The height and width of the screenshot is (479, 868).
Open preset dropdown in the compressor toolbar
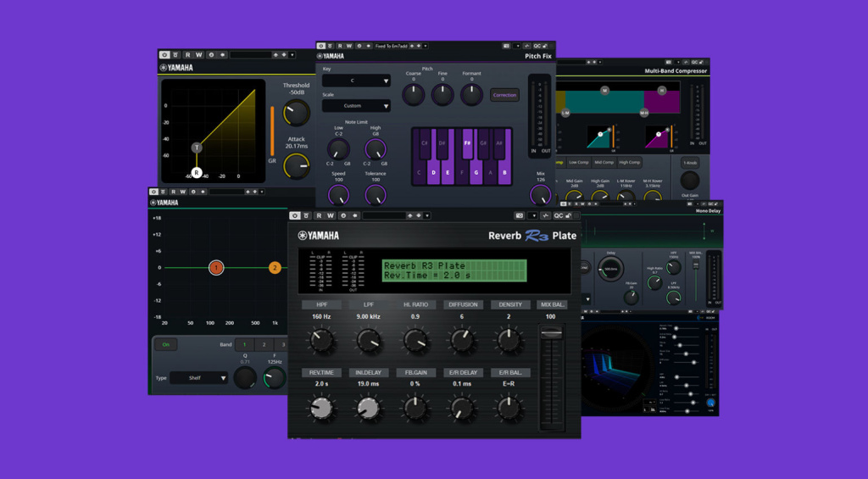coord(292,55)
